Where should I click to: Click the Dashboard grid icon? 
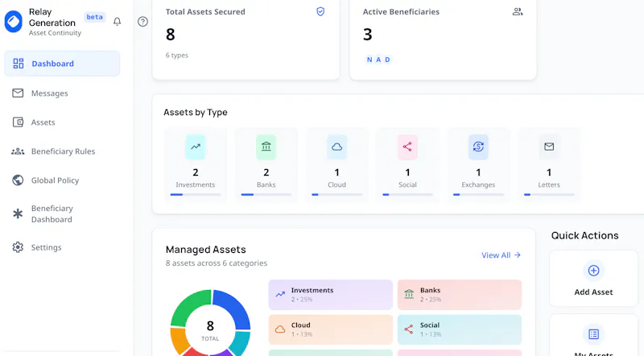(x=18, y=64)
